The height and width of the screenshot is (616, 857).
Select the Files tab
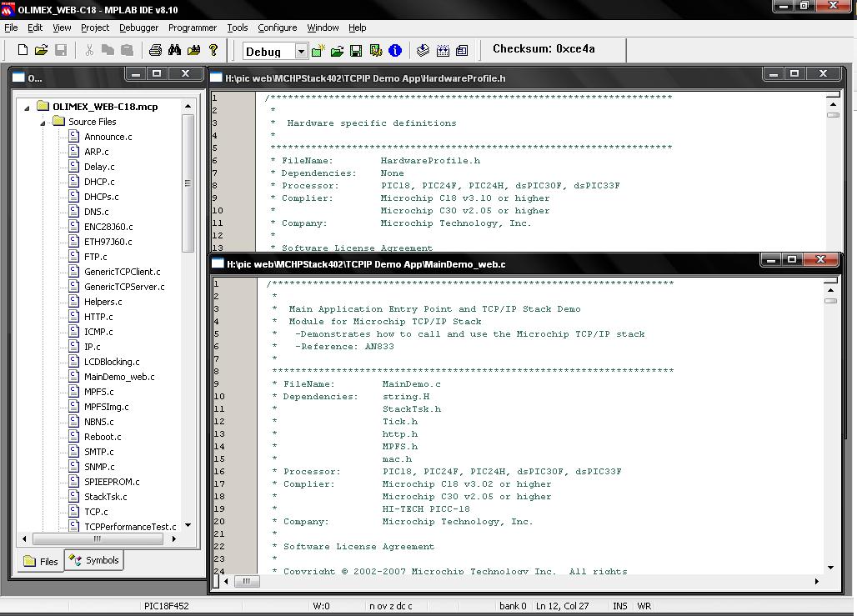[x=41, y=561]
